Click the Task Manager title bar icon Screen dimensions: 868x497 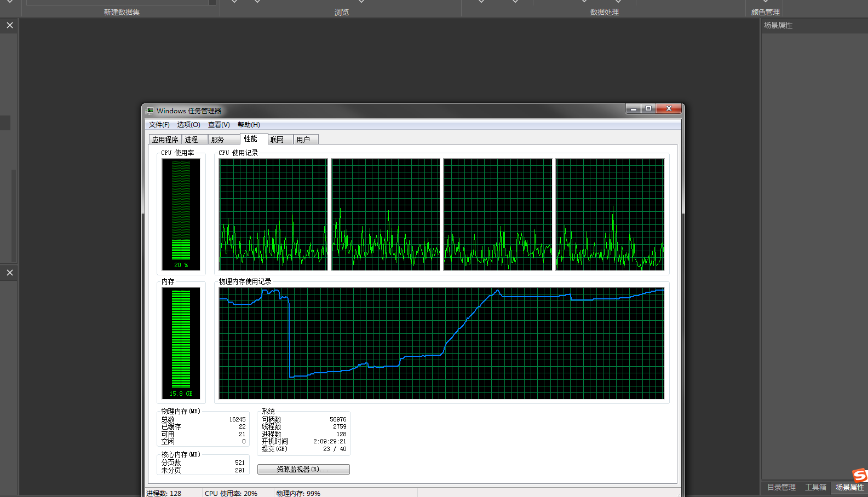[x=150, y=111]
